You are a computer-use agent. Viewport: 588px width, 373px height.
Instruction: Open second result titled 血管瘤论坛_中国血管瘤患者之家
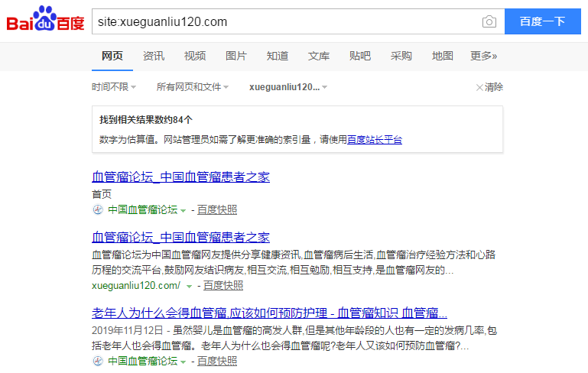(x=180, y=237)
